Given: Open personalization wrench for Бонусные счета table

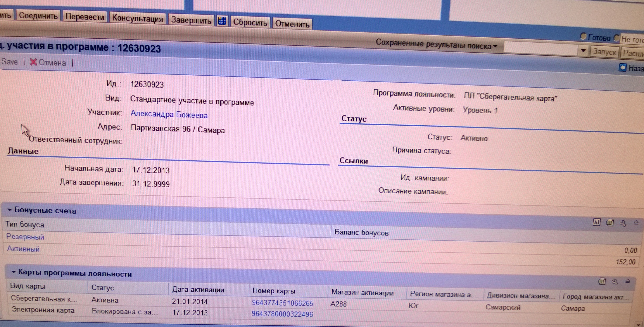Looking at the screenshot, I should (x=623, y=223).
